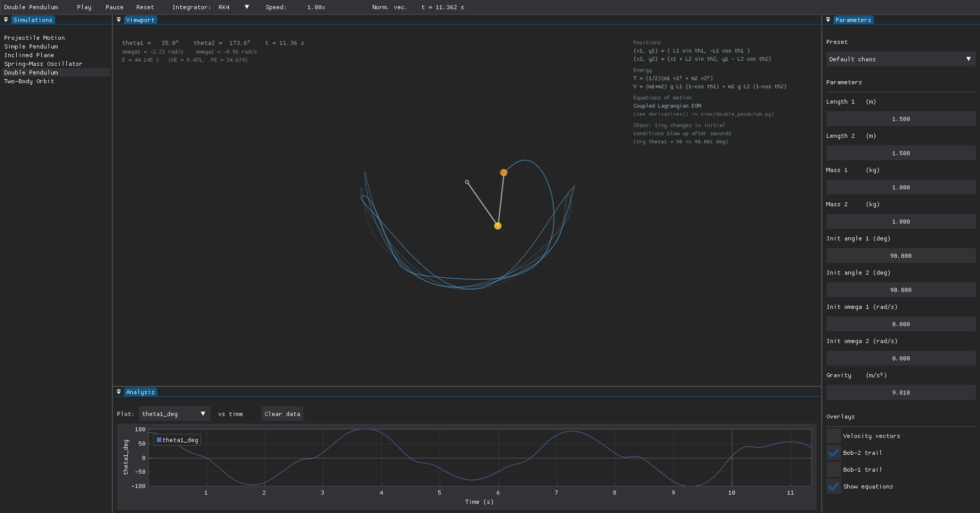
Task: Collapse the Parameters panel triangle
Action: 828,20
